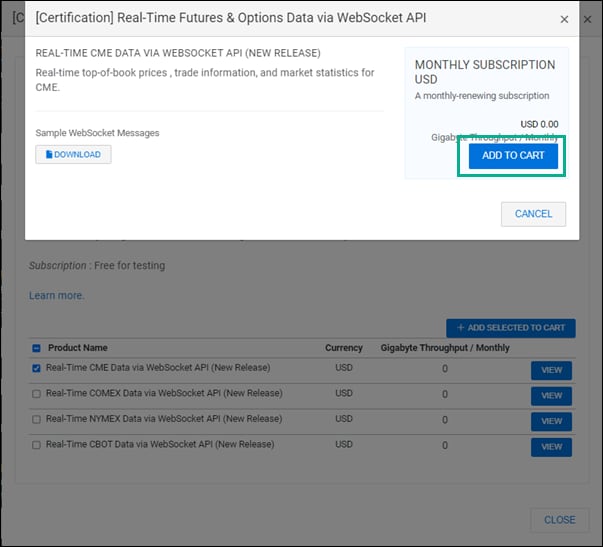Click the Gigabyte Throughput / Monthly column header
Viewport: 603px width, 547px height.
coord(445,348)
